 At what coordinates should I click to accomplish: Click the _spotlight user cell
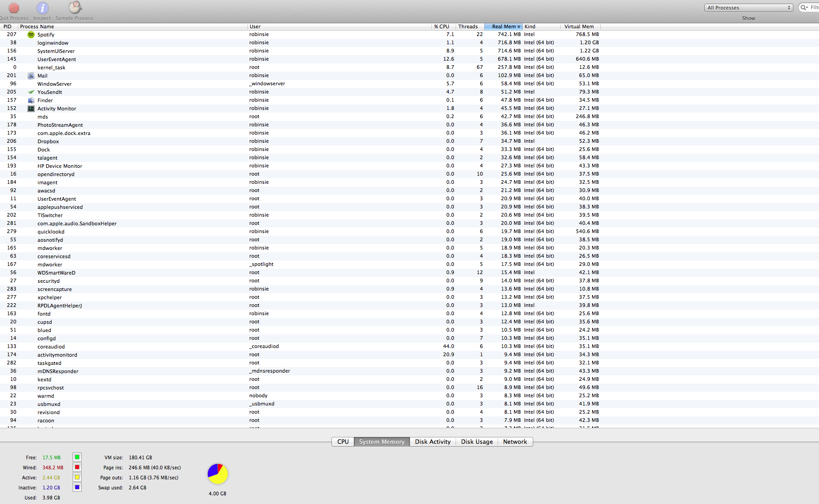click(x=261, y=264)
